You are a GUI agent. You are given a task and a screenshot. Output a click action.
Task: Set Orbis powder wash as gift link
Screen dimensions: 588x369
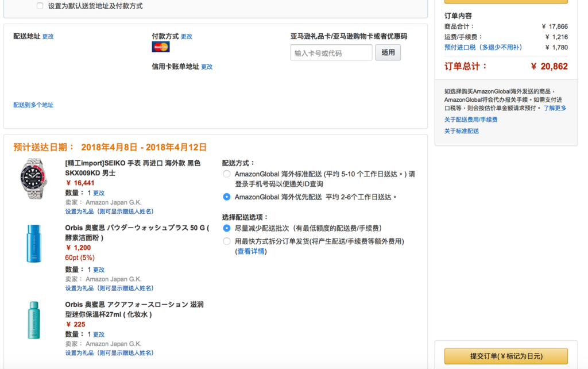point(109,288)
